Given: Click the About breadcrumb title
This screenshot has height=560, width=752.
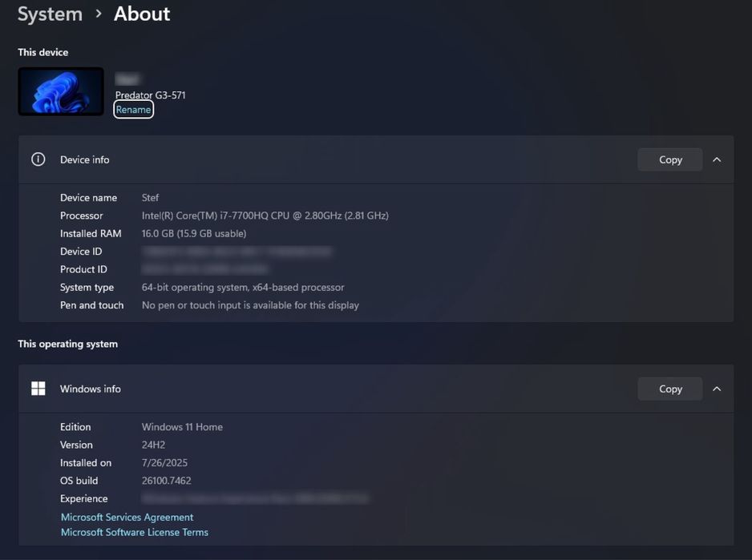Looking at the screenshot, I should tap(142, 14).
